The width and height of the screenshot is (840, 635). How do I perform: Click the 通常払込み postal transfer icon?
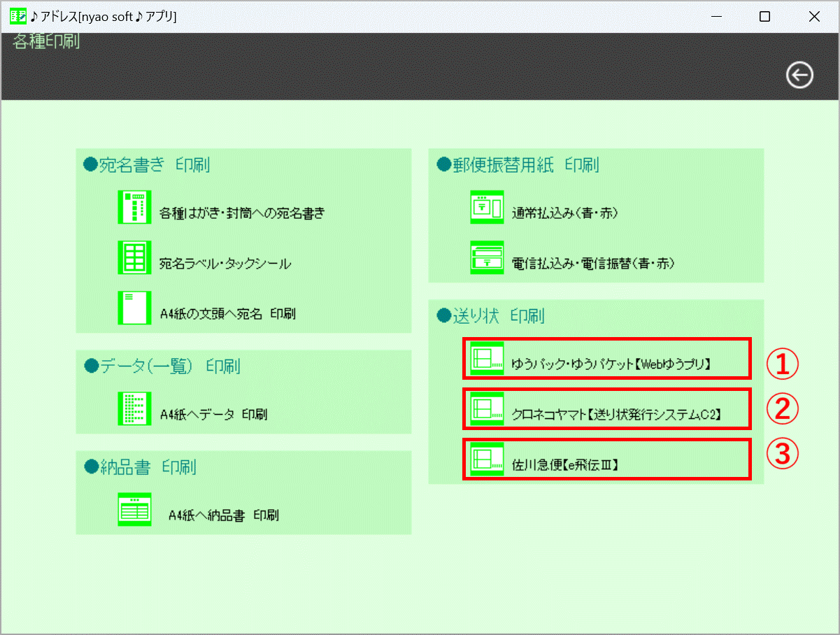[x=487, y=207]
